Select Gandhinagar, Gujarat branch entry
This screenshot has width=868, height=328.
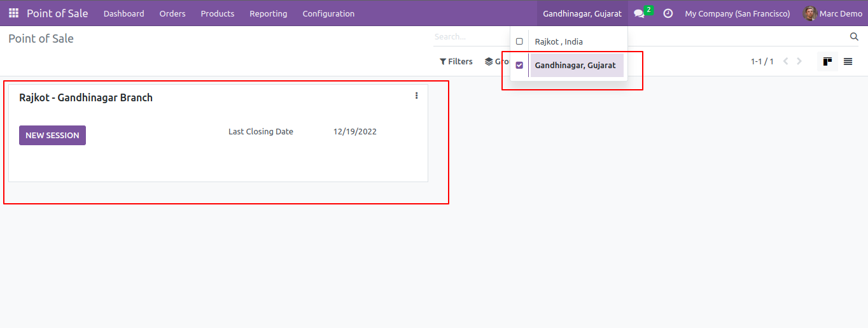pyautogui.click(x=575, y=65)
